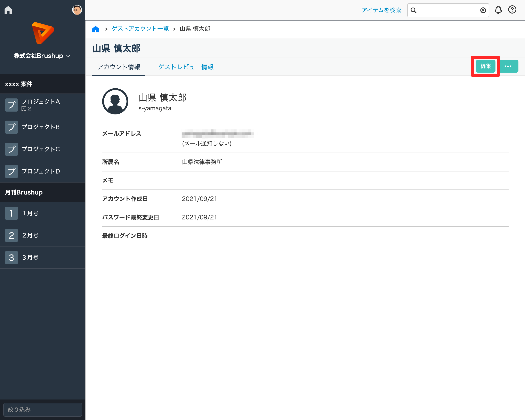The image size is (525, 420).
Task: Click the number 3 icon for 3月号
Action: tap(11, 258)
